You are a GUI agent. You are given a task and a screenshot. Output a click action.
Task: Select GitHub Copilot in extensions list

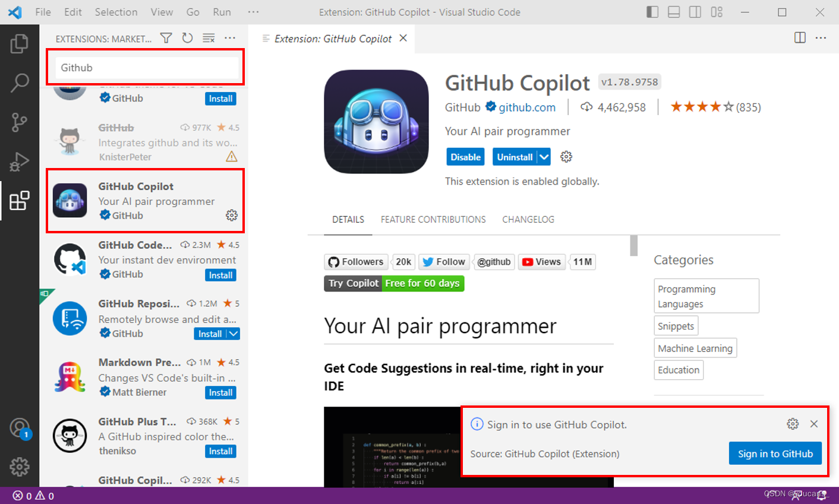coord(145,201)
